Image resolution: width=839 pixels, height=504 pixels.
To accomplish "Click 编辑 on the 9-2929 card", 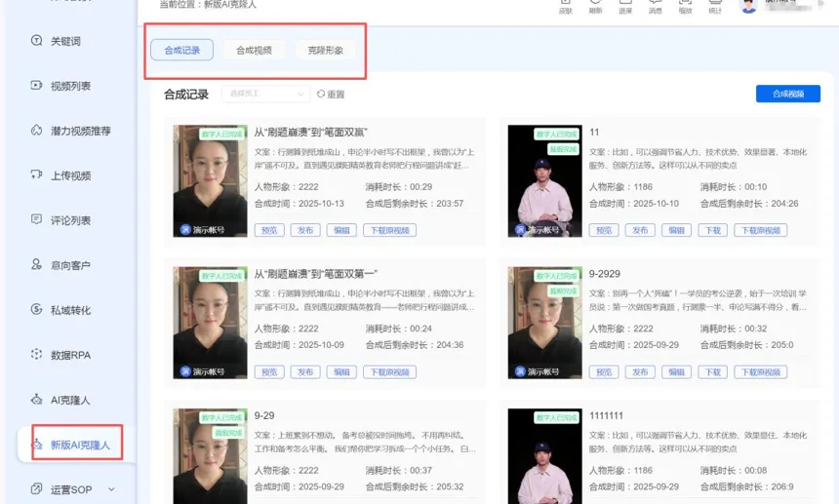I will (677, 372).
